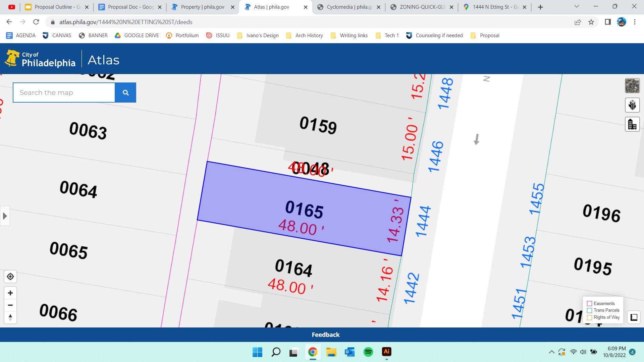
Task: Locate me on the map
Action: pos(10,277)
